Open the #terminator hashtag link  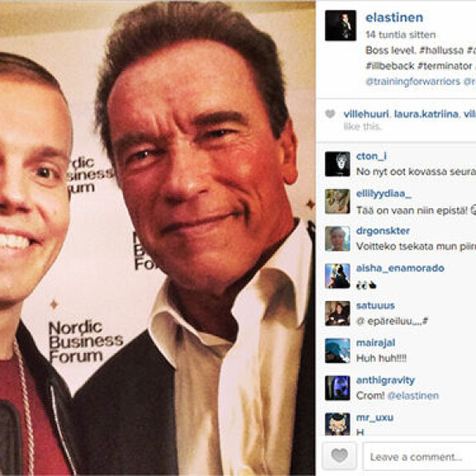(445, 66)
